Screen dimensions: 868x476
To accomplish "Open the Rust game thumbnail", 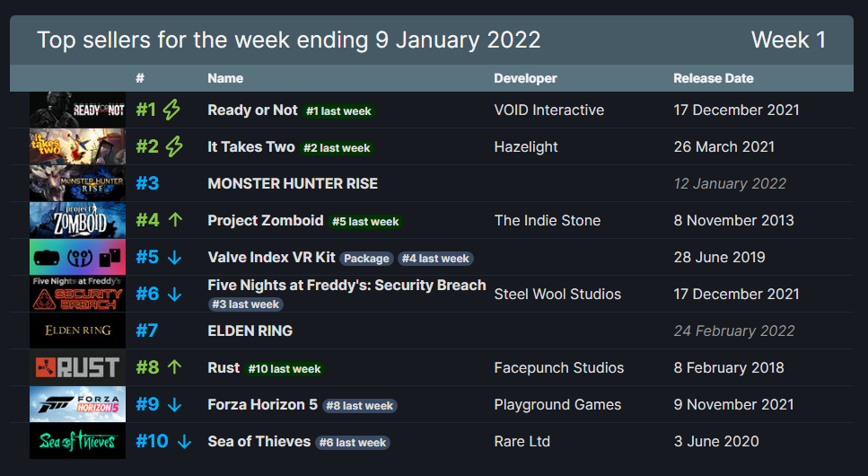I will coord(77,367).
